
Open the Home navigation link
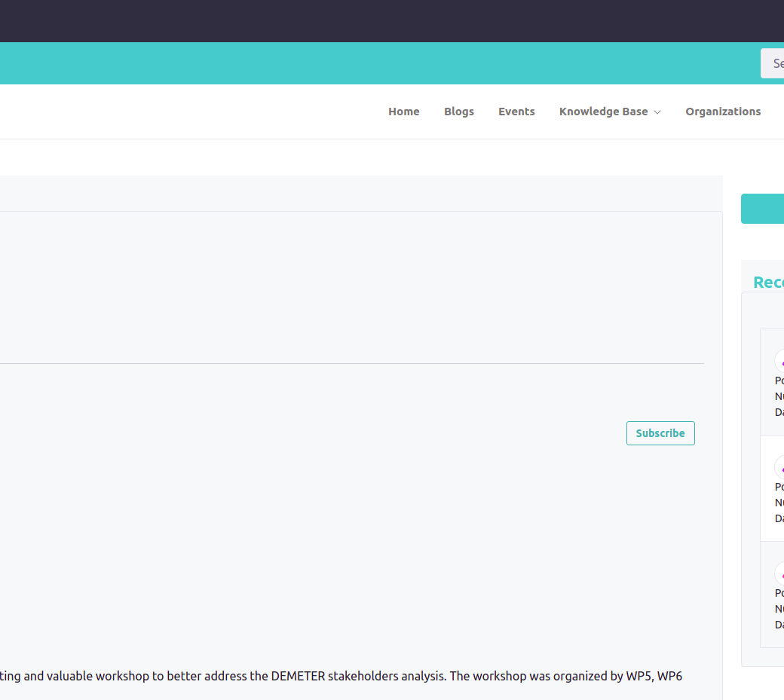403,112
